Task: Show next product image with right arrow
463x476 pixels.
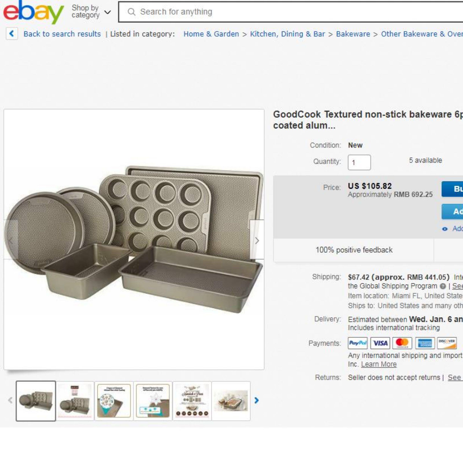Action: tap(257, 241)
